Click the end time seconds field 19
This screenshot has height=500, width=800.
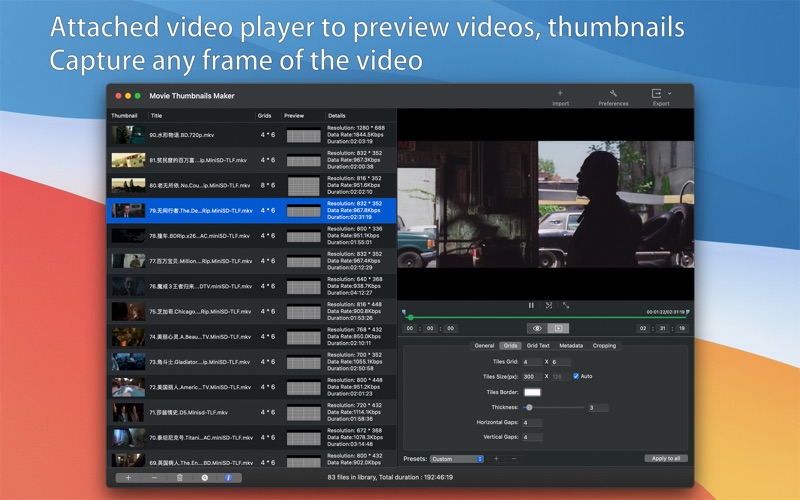click(682, 329)
